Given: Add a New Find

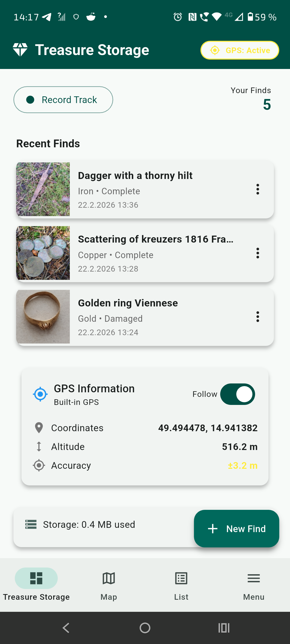Looking at the screenshot, I should 237,529.
